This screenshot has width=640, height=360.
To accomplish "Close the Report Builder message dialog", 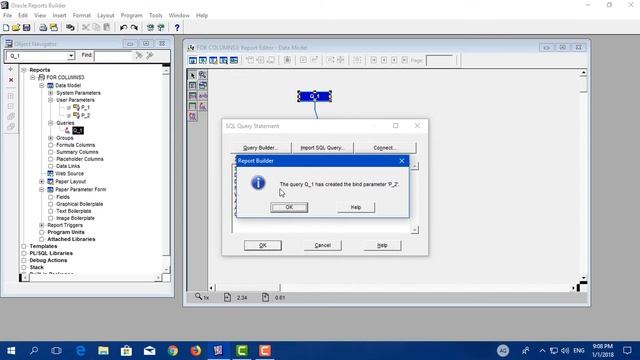I will 402,161.
